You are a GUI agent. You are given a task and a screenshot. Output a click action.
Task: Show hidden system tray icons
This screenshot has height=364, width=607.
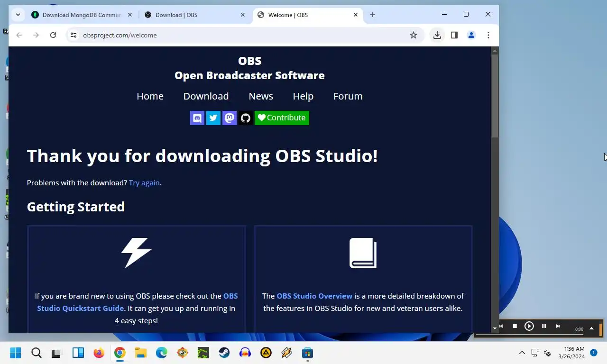point(522,353)
